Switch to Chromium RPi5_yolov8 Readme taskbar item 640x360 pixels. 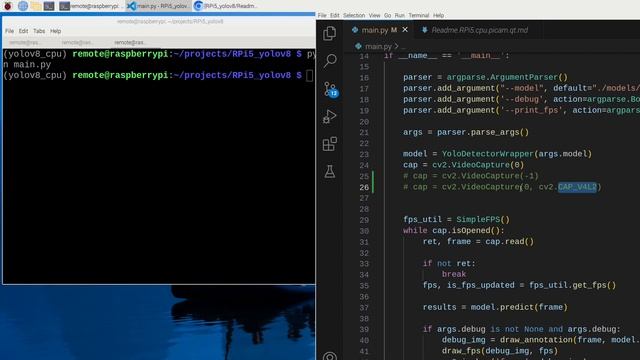click(225, 6)
